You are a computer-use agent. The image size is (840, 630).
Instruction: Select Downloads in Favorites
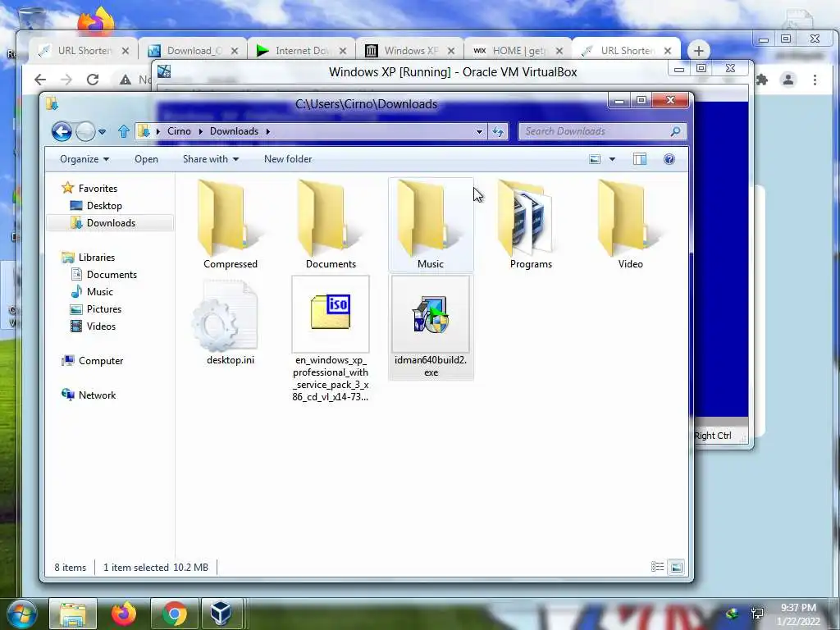tap(111, 223)
